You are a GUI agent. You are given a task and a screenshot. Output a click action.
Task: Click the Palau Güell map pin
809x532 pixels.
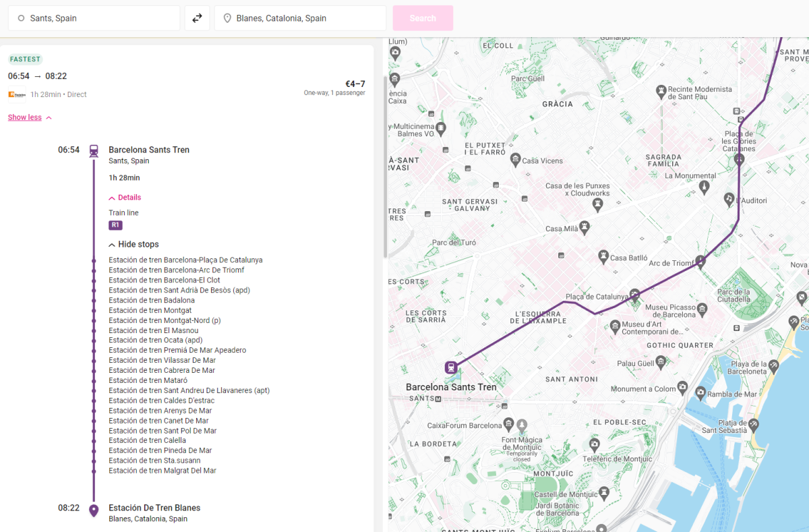click(661, 362)
